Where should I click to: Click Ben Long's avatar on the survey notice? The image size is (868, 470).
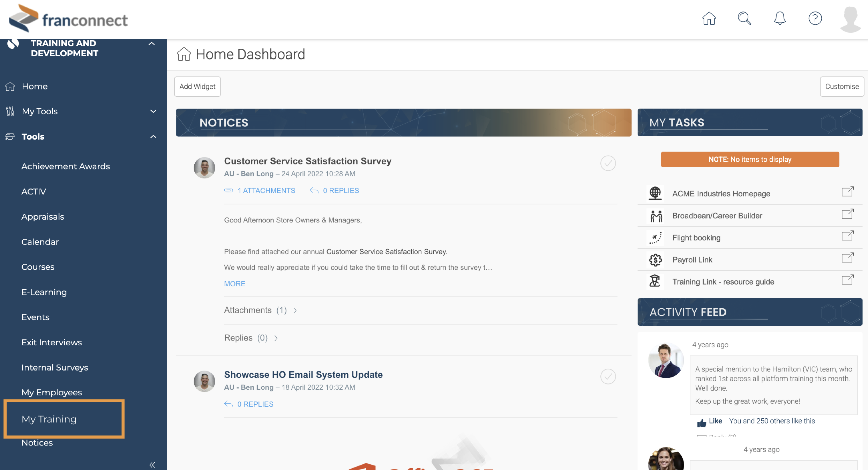pyautogui.click(x=204, y=168)
